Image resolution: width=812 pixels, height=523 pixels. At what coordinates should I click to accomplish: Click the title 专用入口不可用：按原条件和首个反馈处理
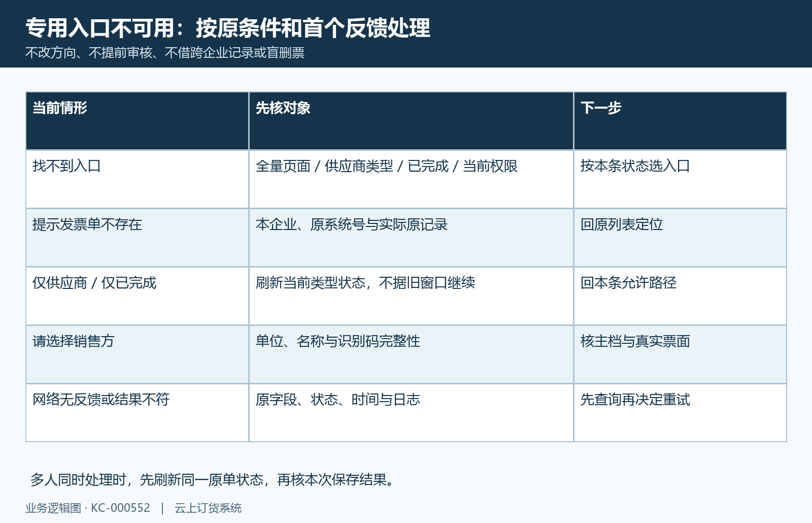(228, 28)
